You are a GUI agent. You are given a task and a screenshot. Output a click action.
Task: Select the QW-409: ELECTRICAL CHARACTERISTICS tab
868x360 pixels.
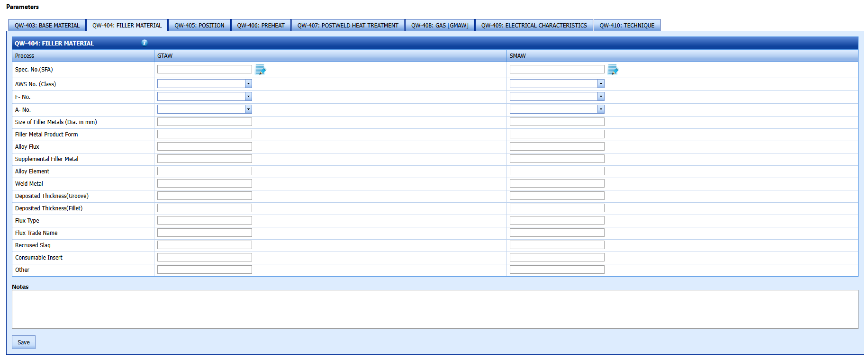[534, 26]
